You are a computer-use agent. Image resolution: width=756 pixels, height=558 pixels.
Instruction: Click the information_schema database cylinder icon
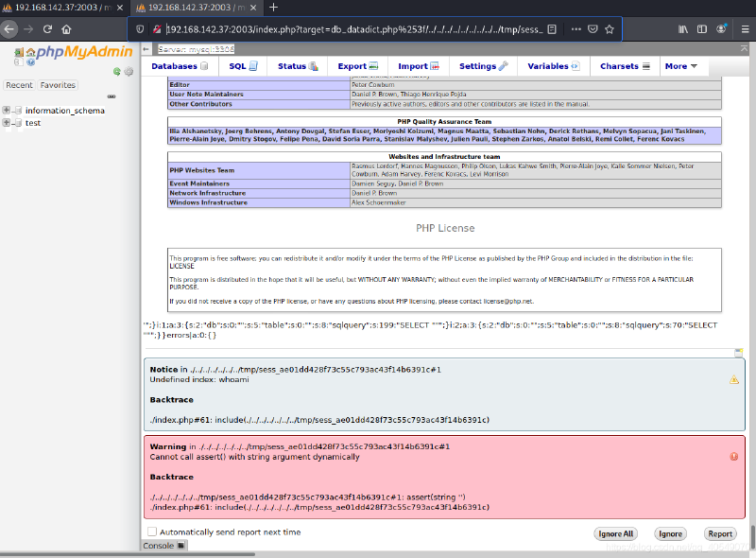tap(18, 111)
